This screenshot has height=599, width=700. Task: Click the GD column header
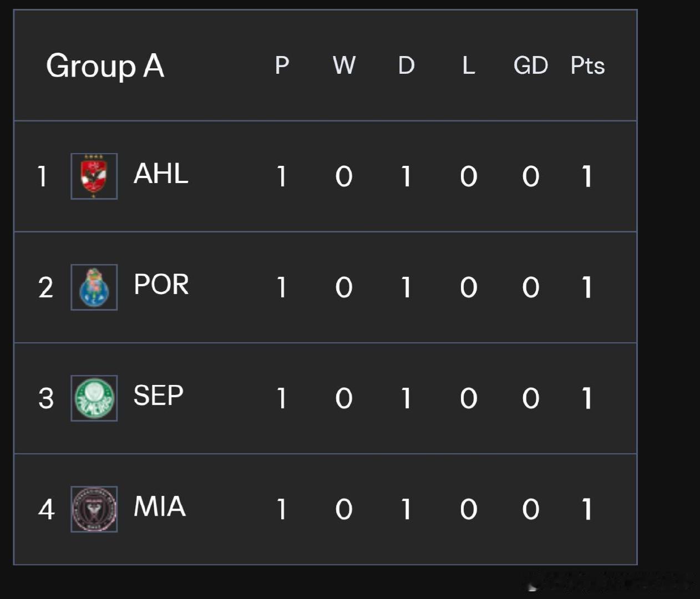[x=531, y=65]
